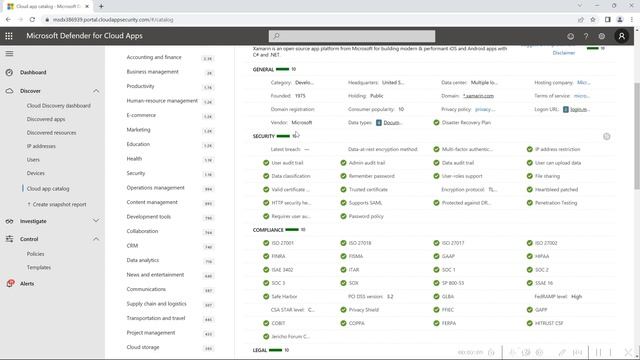Screen dimensions: 640x360
Task: Open the Terms of service link
Action: (x=582, y=96)
